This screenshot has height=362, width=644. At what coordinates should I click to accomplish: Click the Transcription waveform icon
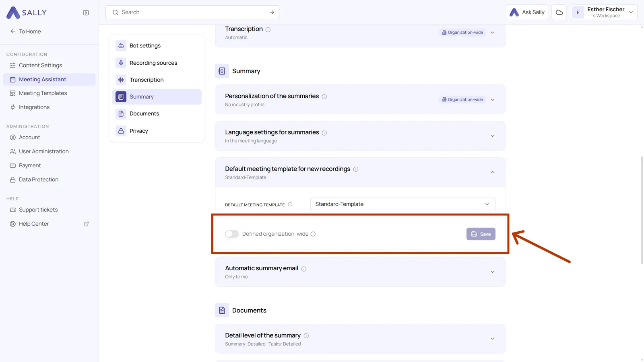coord(121,80)
